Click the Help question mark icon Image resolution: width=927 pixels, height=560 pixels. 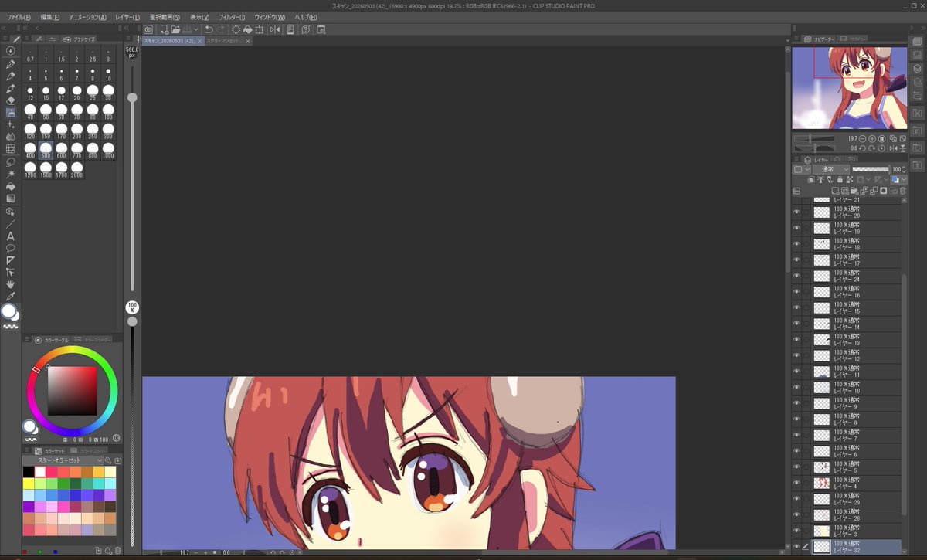(x=306, y=29)
